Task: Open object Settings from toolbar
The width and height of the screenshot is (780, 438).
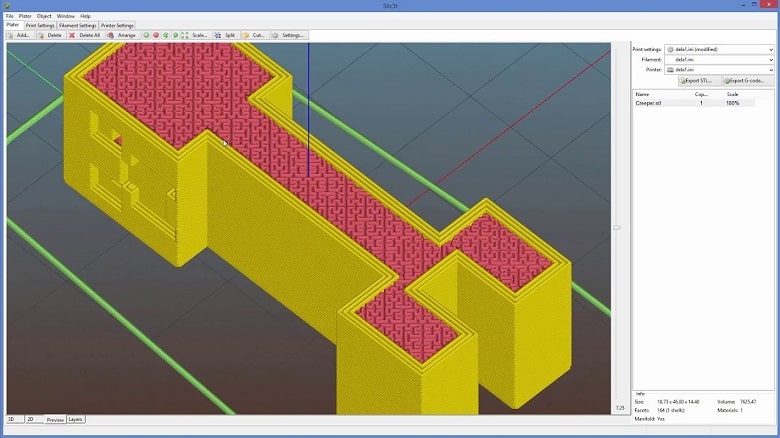Action: tap(289, 35)
